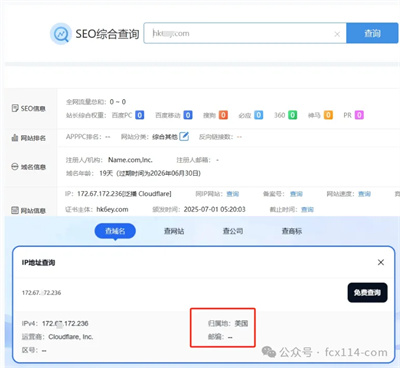This screenshot has height=368, width=400.
Task: Open the 同IP网站 查询 link
Action: tap(233, 194)
